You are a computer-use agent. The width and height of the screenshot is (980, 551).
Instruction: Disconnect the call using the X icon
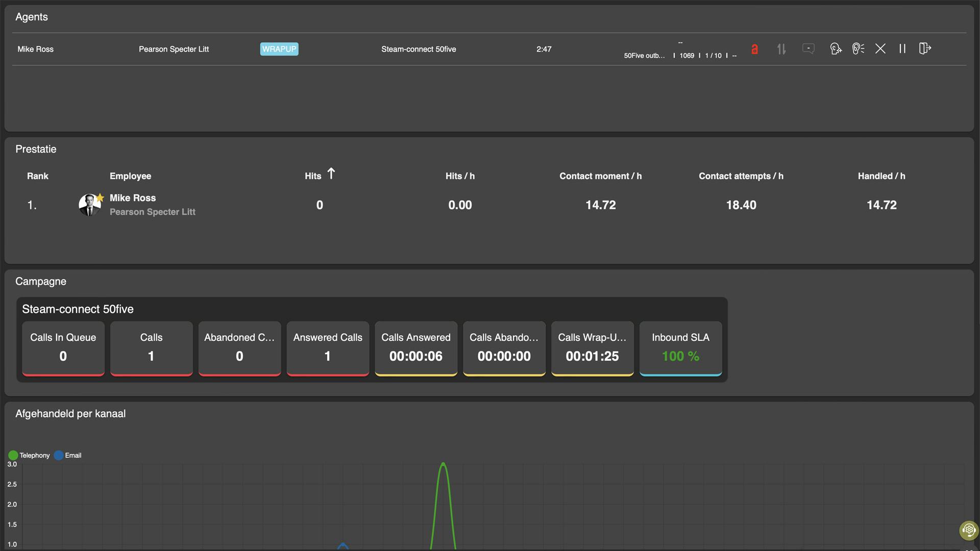point(880,49)
